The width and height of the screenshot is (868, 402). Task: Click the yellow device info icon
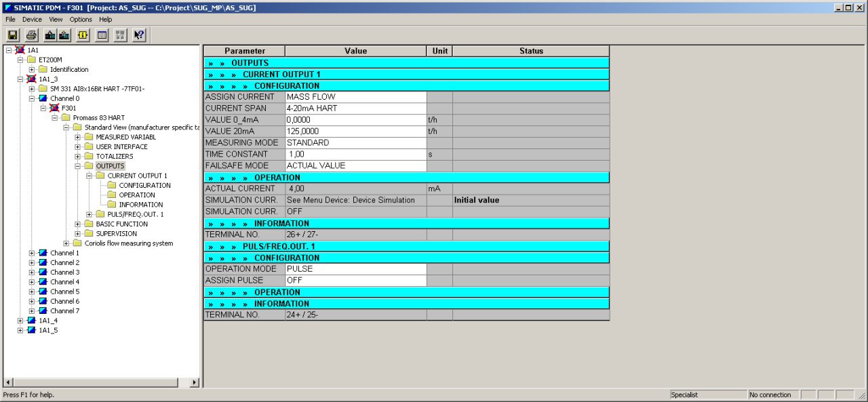83,35
